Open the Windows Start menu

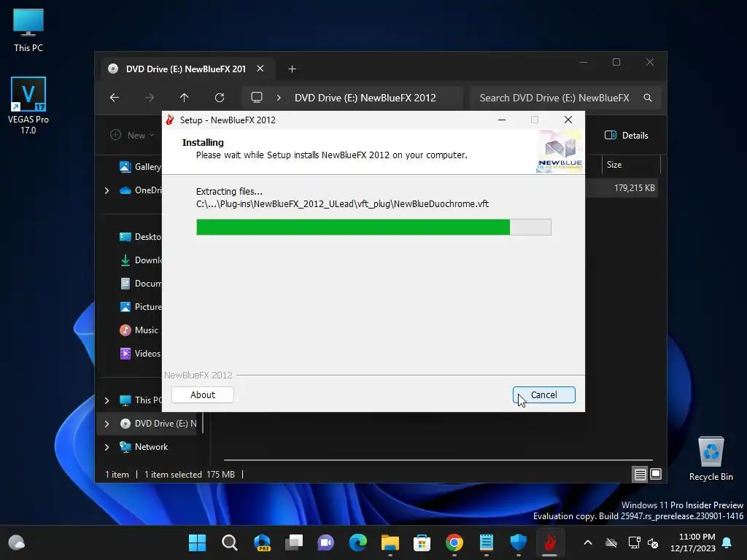click(197, 542)
